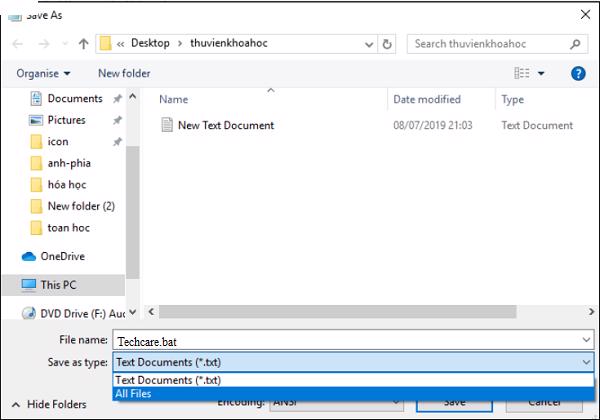Select the New Text Document file

[225, 125]
